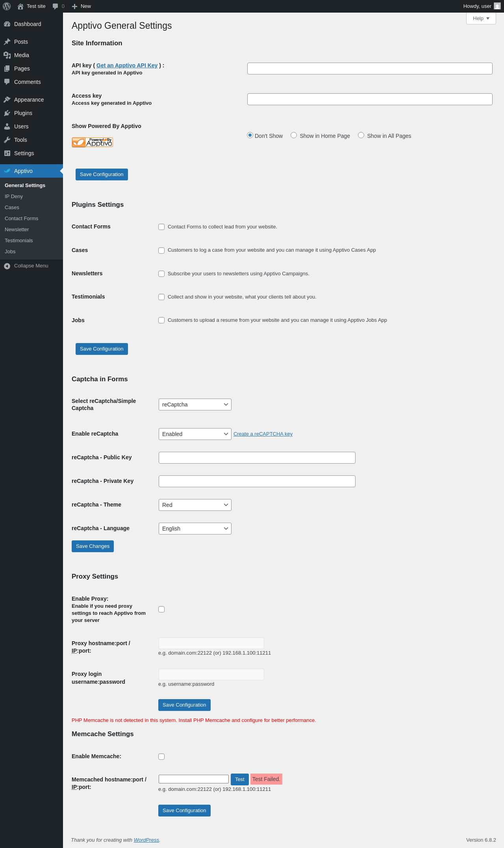Save Configuration under Plugins Settings

(x=102, y=349)
